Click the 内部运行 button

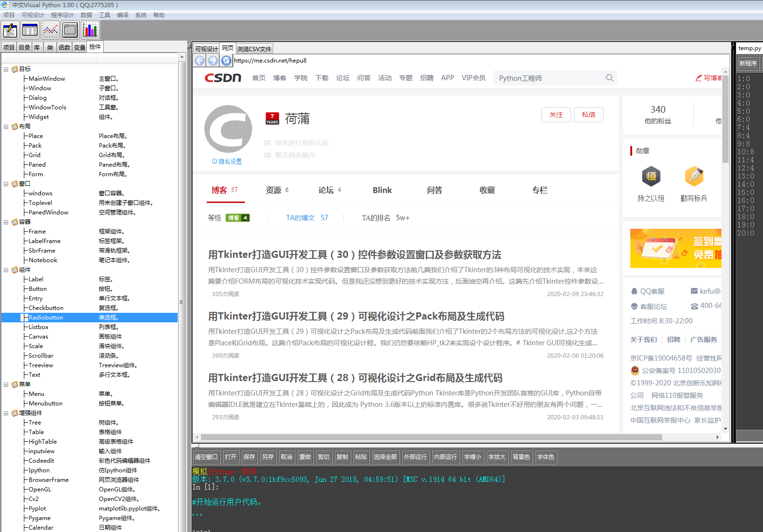point(445,457)
